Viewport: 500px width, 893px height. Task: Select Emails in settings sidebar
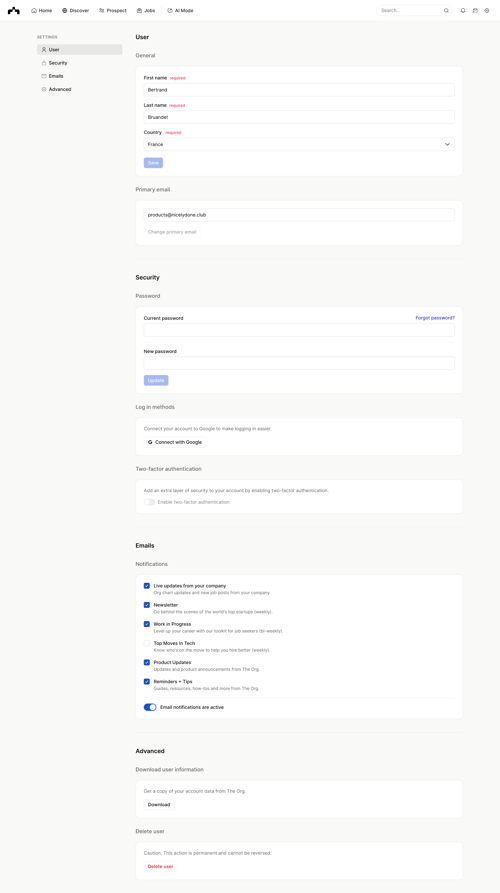point(80,76)
